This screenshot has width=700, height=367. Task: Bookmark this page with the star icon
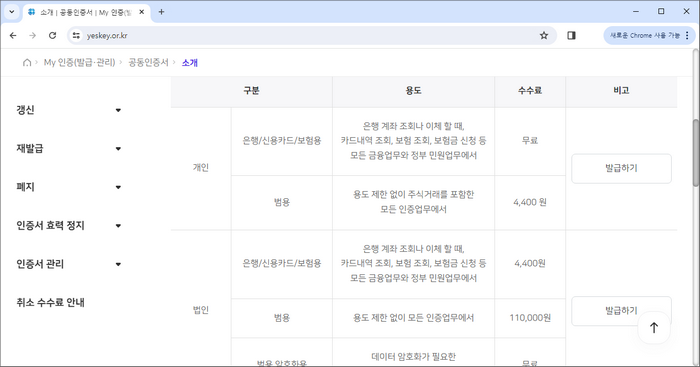click(x=544, y=35)
